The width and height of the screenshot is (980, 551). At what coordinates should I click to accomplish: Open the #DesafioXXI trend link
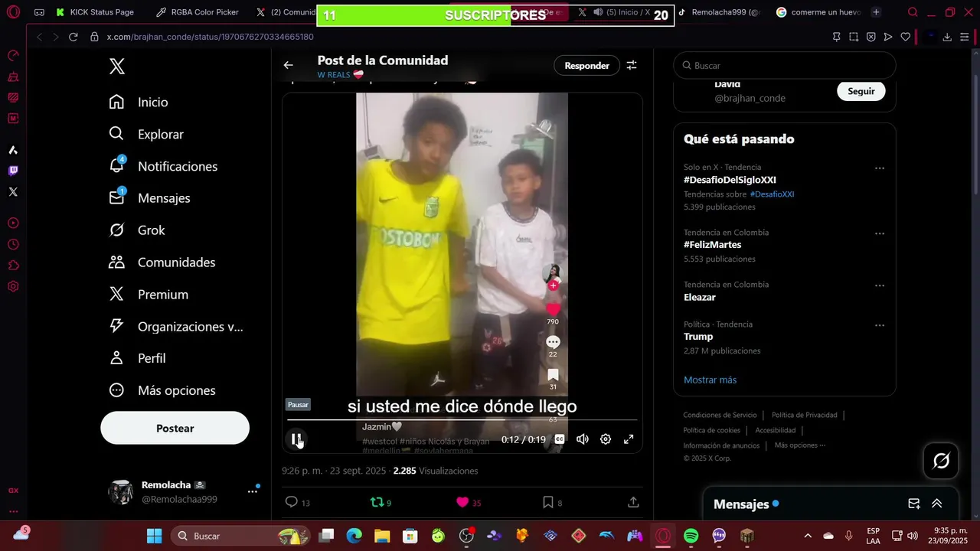coord(772,194)
